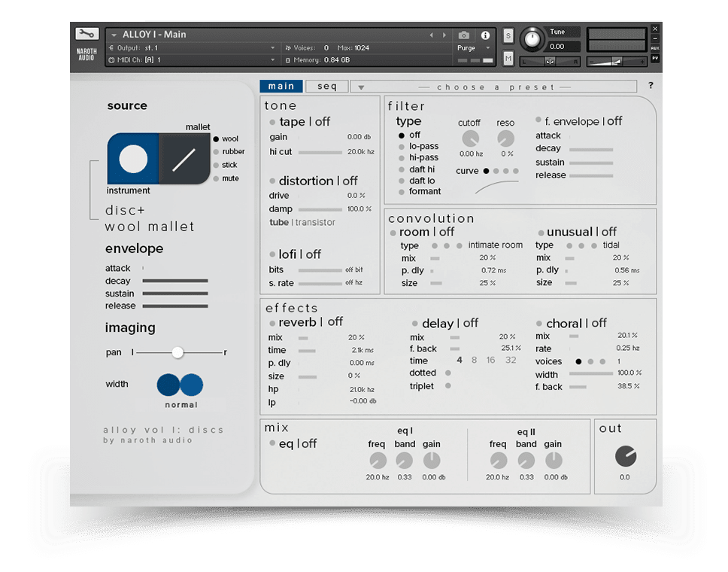
Task: Open the Output st. 1 dropdown
Action: pos(272,48)
